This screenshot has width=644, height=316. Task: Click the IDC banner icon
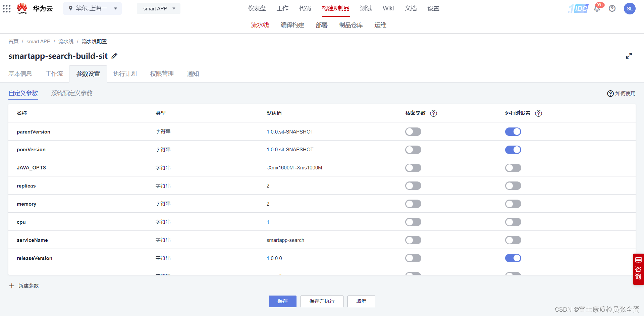578,8
